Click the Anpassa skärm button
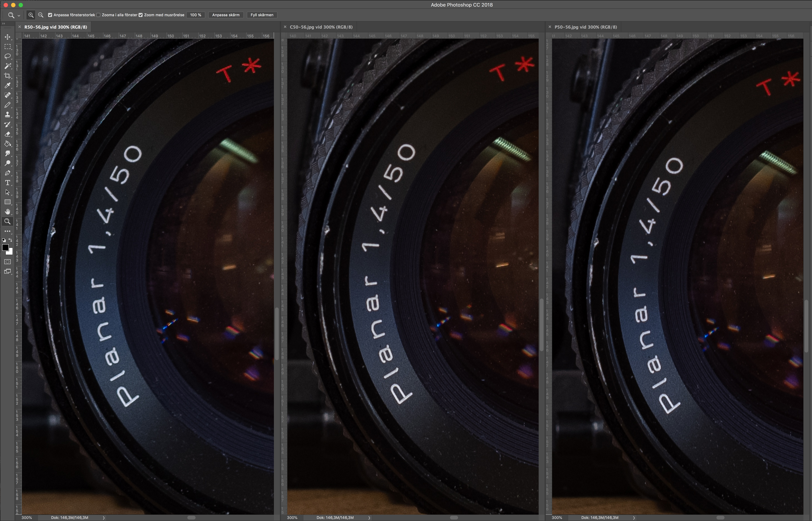The image size is (812, 521). [225, 15]
